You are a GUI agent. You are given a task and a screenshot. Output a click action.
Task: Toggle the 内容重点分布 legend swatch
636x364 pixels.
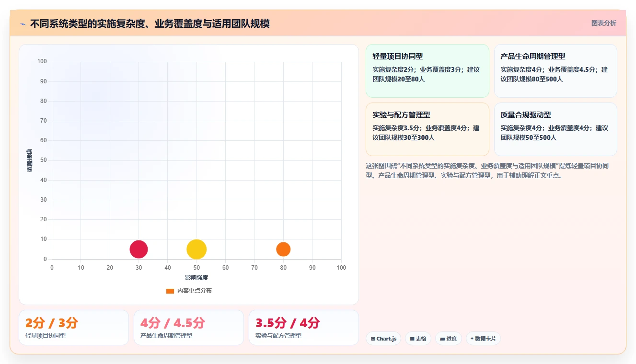click(170, 291)
